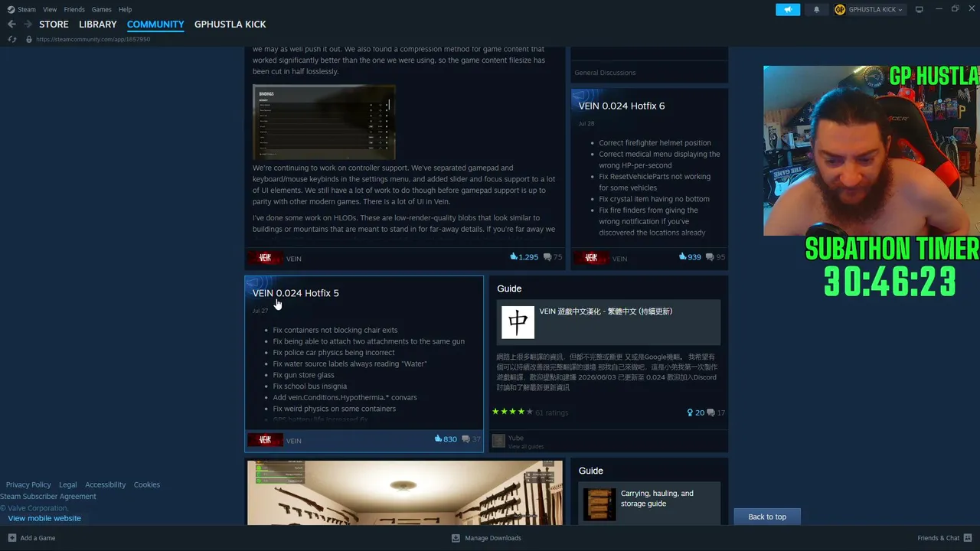Click the Jul 28 date on Hotfix 6
This screenshot has height=551, width=980.
(x=586, y=123)
